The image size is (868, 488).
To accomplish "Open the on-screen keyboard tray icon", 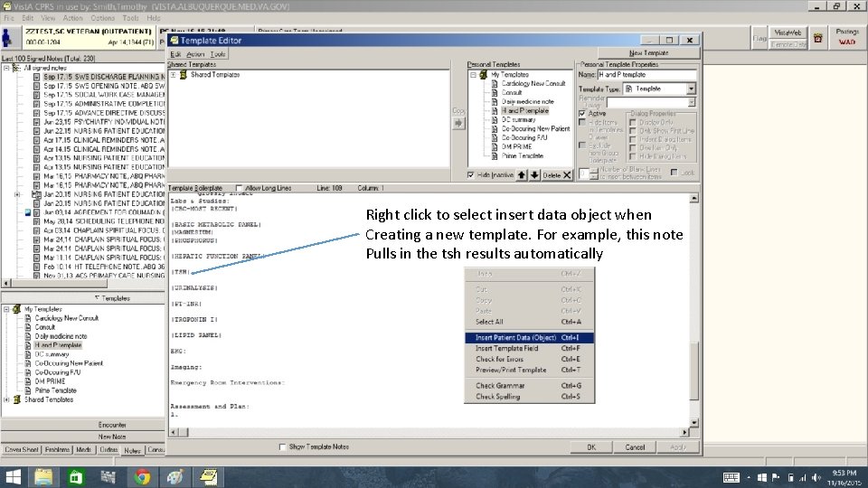I will click(731, 477).
